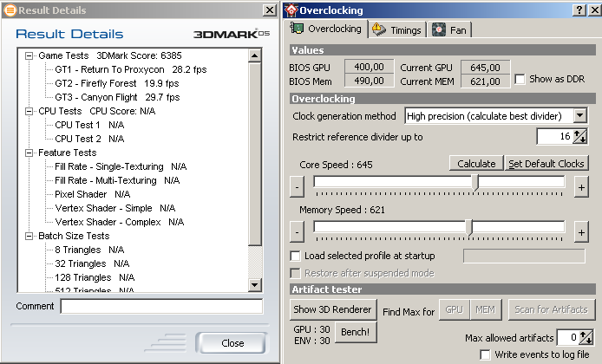Select 'Pixel Shader' row
Screen dimensions: 602x364
(x=93, y=194)
